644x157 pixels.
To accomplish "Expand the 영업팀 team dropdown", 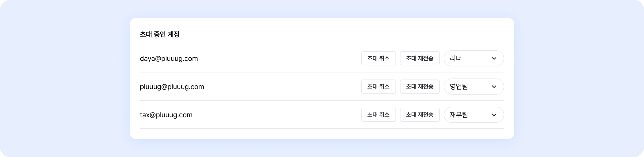I will click(474, 87).
